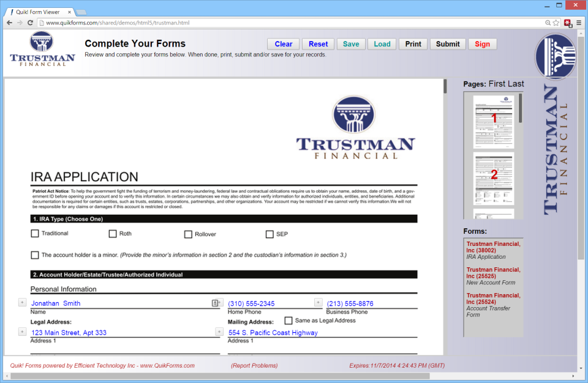
Task: Click the URL address bar
Action: 293,23
